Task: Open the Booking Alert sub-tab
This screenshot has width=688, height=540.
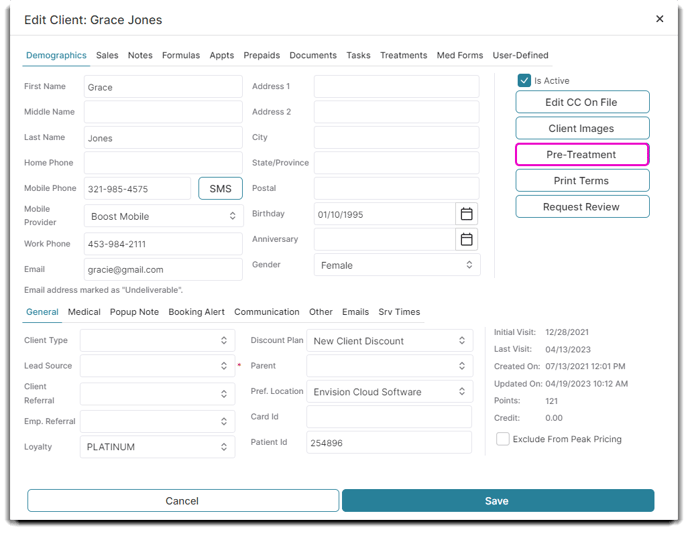Action: tap(197, 312)
